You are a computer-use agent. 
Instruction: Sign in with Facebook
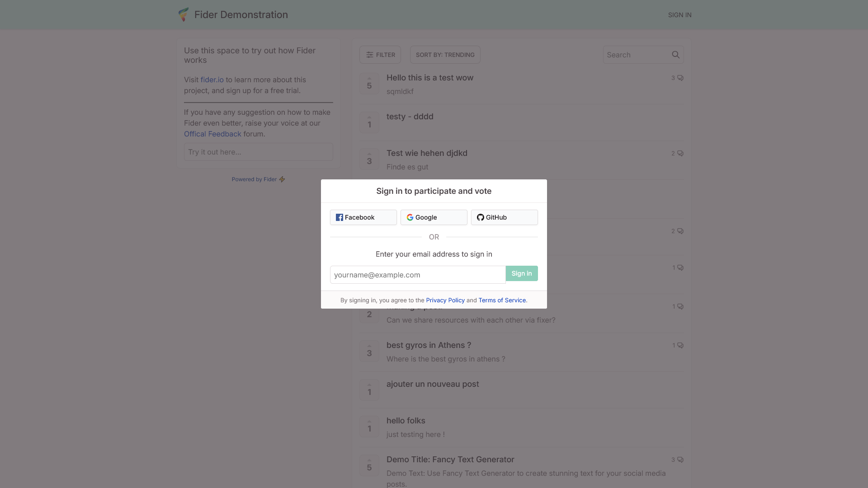(363, 217)
